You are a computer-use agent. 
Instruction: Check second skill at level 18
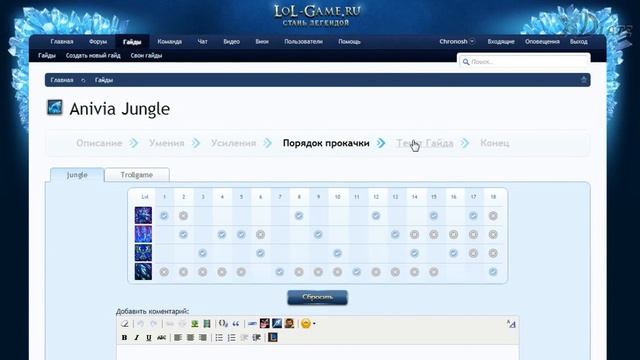[493, 234]
